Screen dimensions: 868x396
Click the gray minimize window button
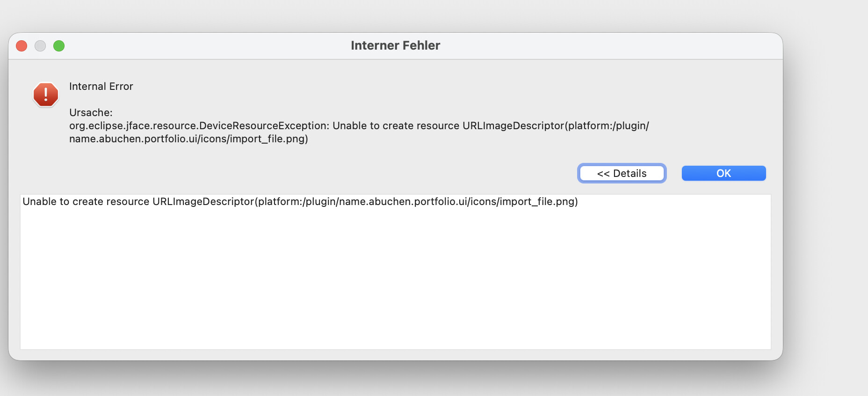point(40,46)
